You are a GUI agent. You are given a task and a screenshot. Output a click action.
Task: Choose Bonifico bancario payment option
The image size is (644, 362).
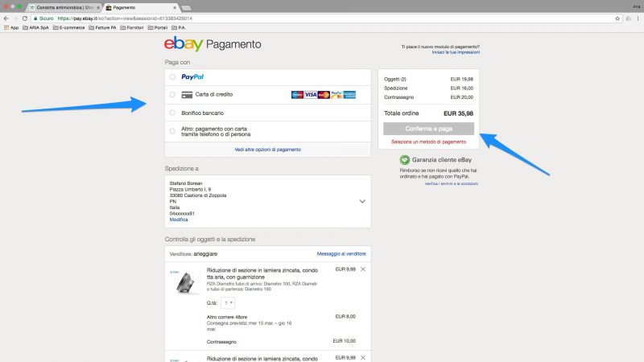click(172, 113)
